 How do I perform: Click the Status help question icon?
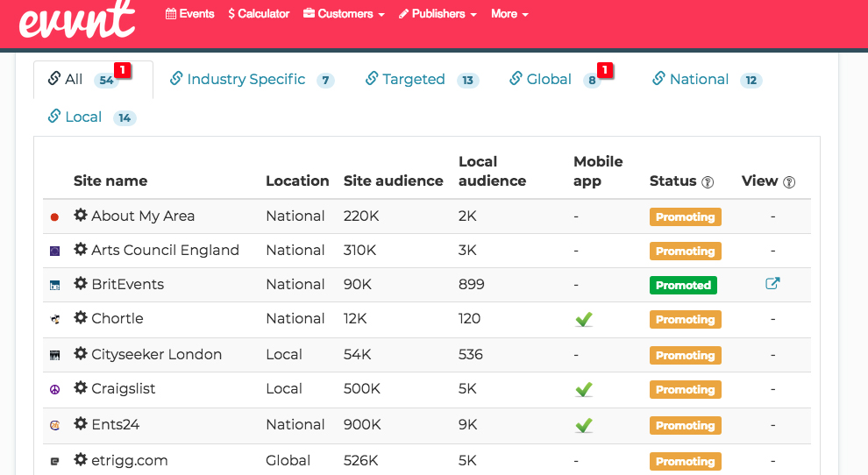click(x=708, y=182)
